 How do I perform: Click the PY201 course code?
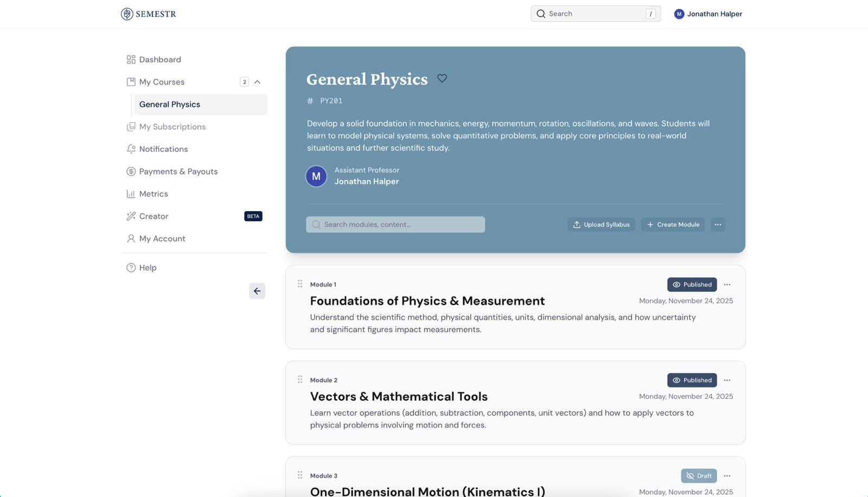click(331, 101)
